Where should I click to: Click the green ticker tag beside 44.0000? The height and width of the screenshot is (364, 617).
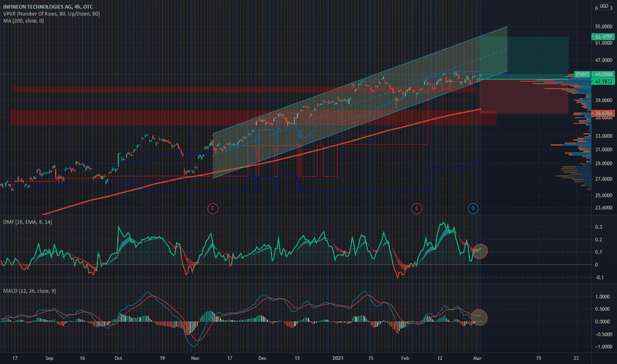coord(583,74)
